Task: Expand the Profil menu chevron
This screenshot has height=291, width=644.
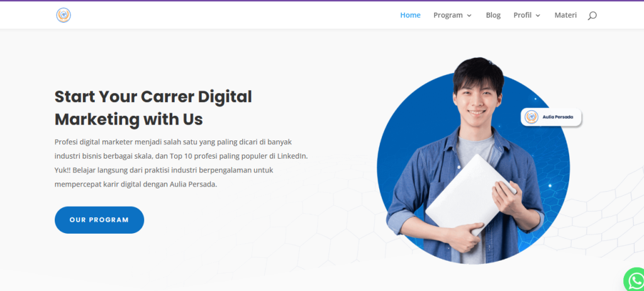Action: pyautogui.click(x=538, y=16)
